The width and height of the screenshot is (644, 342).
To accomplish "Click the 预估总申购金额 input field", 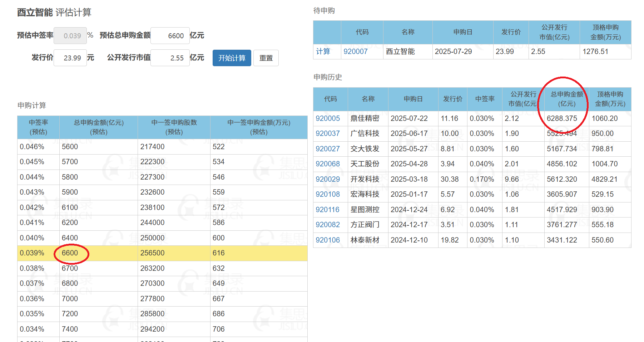I will [170, 36].
